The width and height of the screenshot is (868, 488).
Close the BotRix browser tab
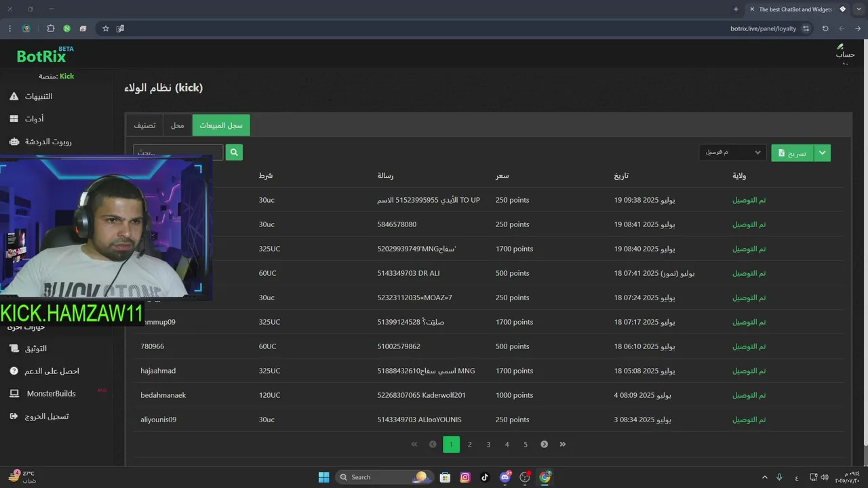pos(752,9)
